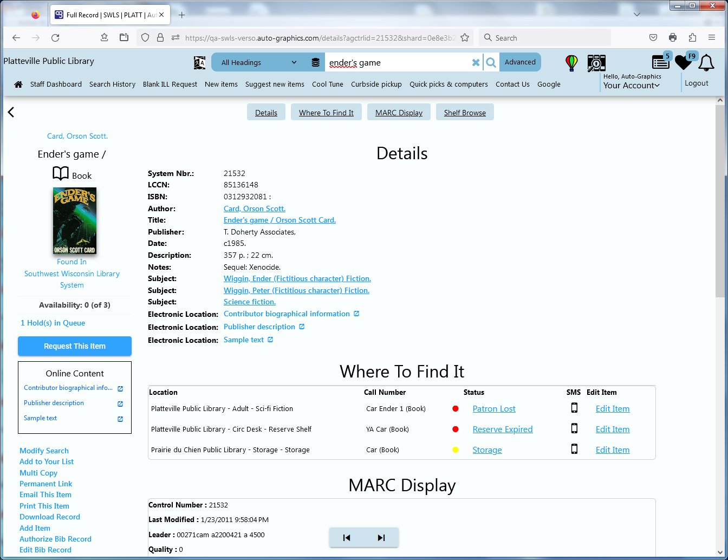Click the Science fiction subject link
Viewport: 728px width, 560px height.
point(250,302)
